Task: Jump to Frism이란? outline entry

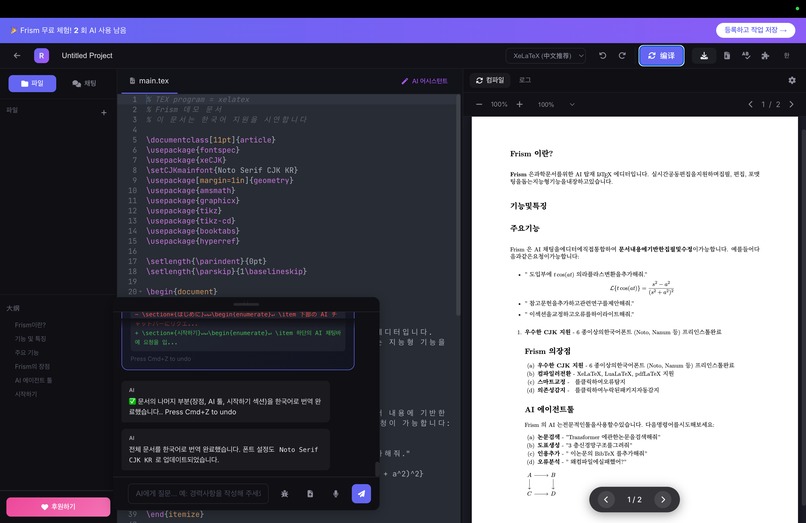Action: [30, 325]
